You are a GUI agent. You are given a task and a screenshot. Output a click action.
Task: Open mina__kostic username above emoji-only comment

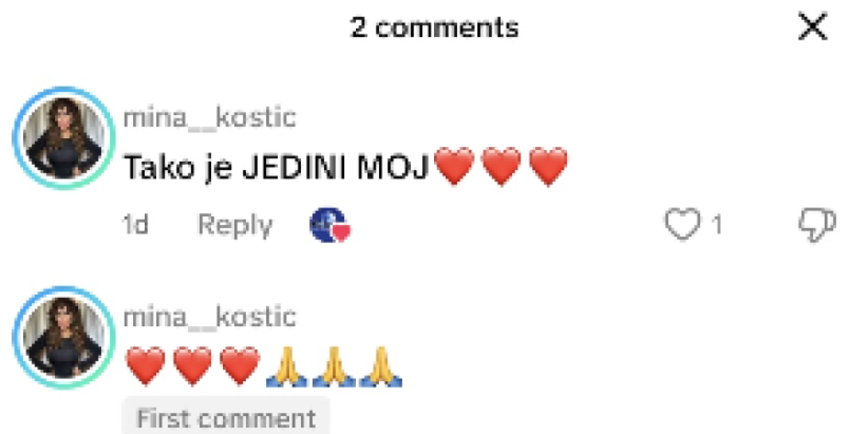(210, 316)
